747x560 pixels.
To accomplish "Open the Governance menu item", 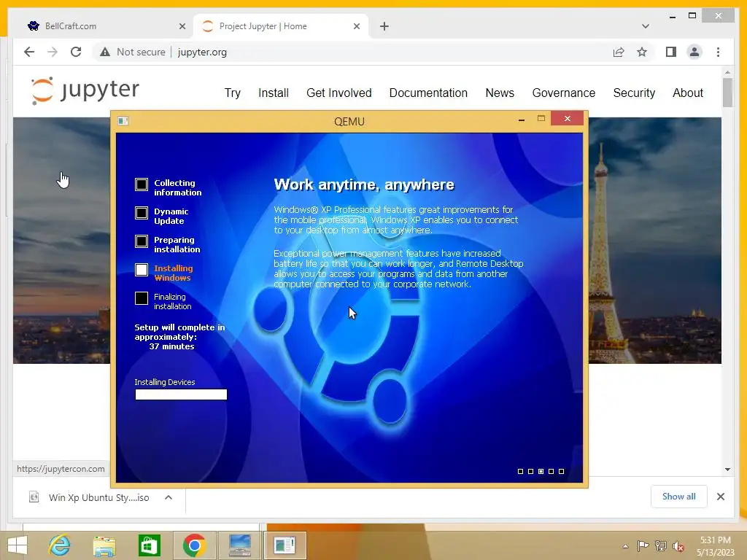I will (x=564, y=93).
